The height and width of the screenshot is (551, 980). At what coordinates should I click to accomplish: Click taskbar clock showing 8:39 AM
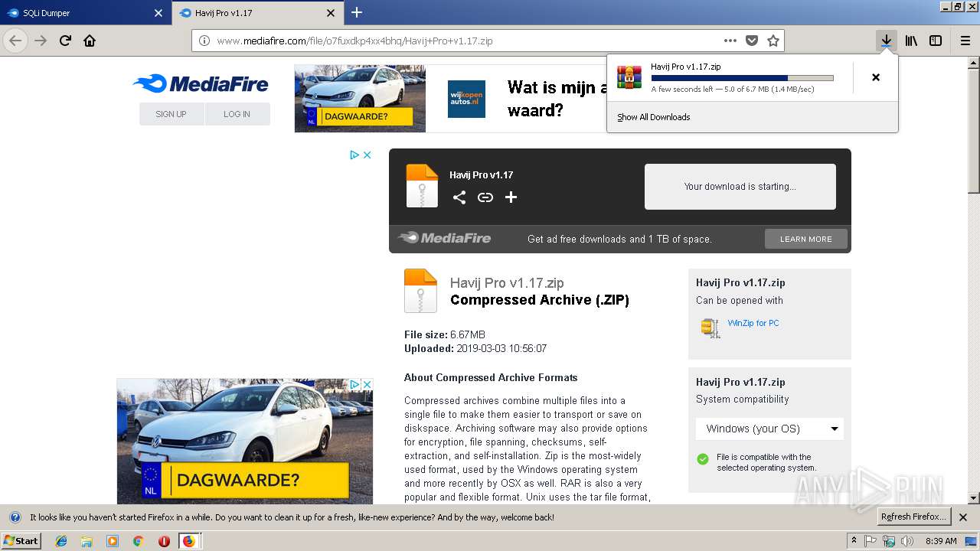(x=941, y=541)
